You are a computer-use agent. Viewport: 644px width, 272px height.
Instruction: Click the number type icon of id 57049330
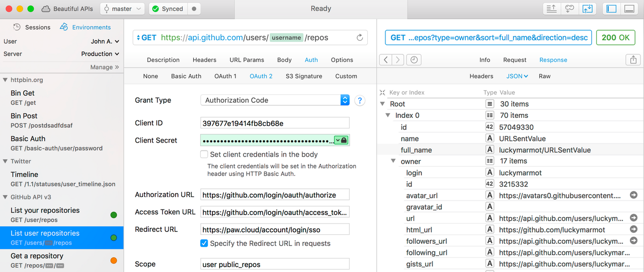pos(490,127)
